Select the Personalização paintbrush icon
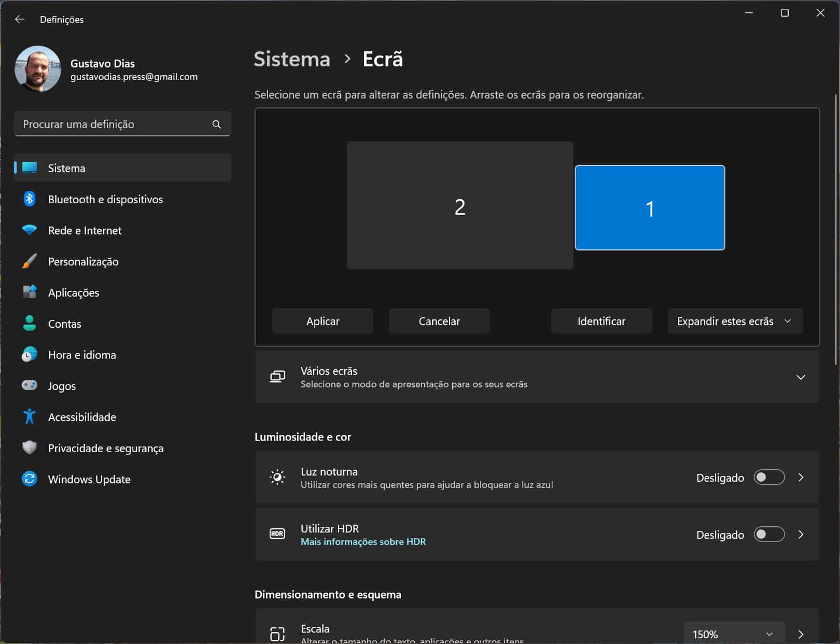 click(30, 261)
